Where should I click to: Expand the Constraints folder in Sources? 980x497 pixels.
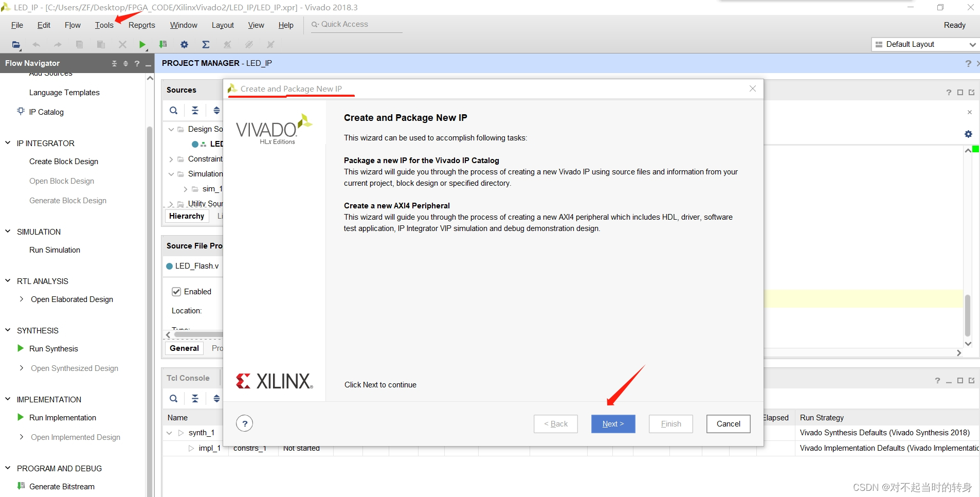click(171, 159)
